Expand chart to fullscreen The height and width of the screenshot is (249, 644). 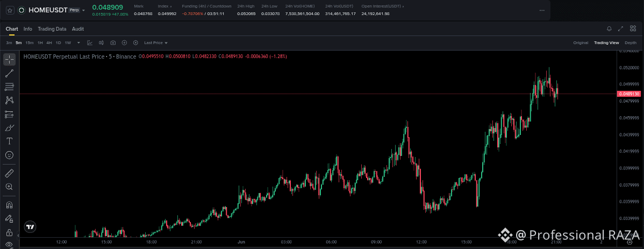point(620,29)
